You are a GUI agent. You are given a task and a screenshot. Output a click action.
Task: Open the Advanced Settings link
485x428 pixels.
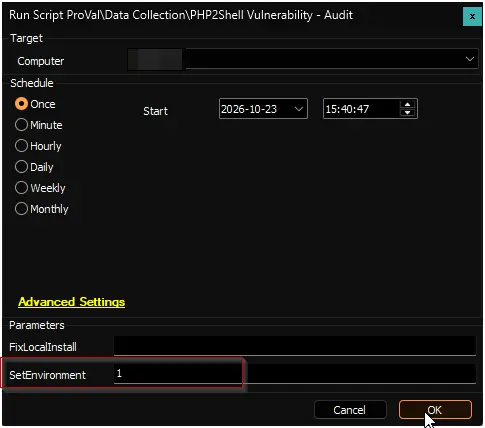[72, 302]
